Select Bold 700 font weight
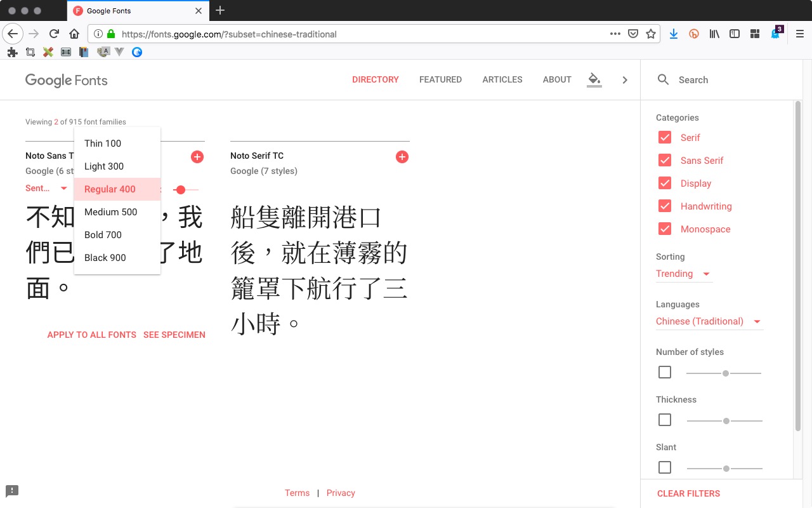The height and width of the screenshot is (508, 812). (117, 235)
